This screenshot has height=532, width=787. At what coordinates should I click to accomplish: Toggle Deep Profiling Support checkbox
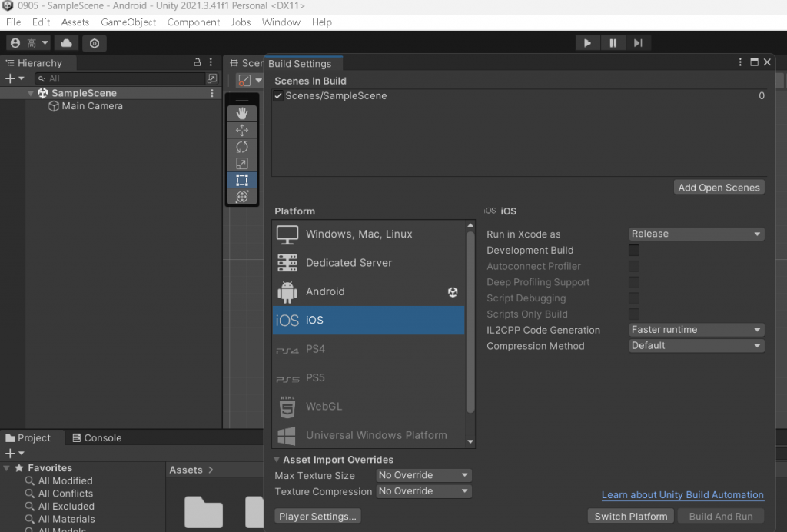pos(634,282)
